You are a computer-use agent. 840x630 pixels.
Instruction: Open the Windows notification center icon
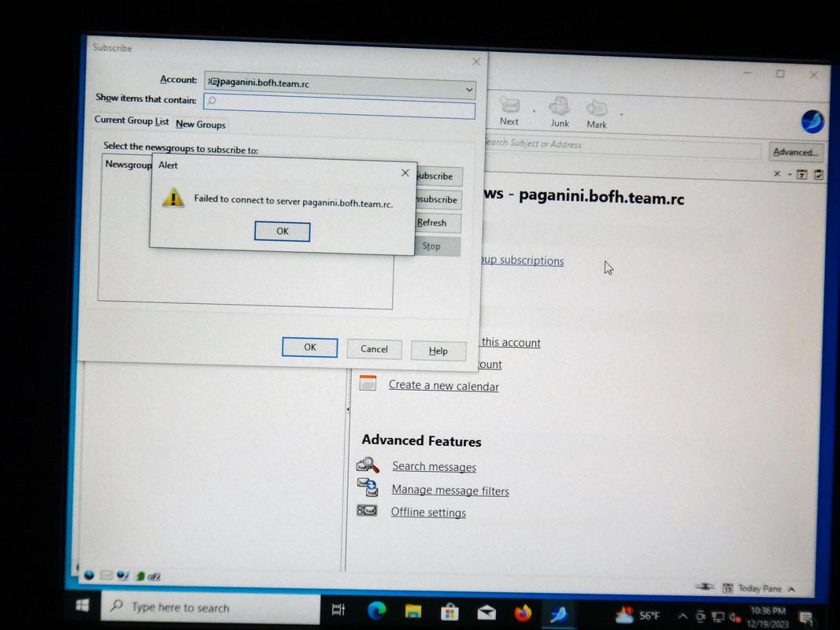point(805,619)
